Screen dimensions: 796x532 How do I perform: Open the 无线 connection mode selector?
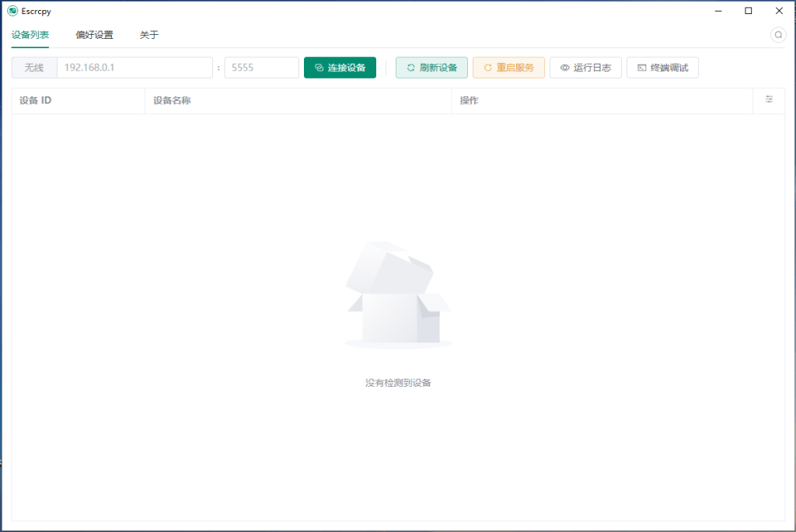33,68
